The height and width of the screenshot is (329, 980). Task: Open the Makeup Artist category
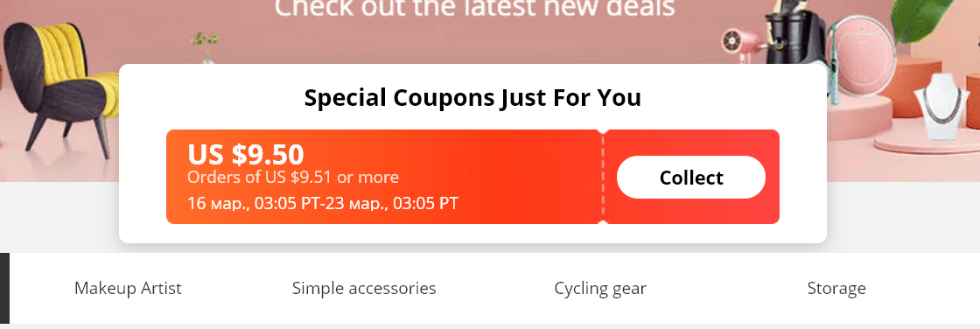[x=128, y=289]
